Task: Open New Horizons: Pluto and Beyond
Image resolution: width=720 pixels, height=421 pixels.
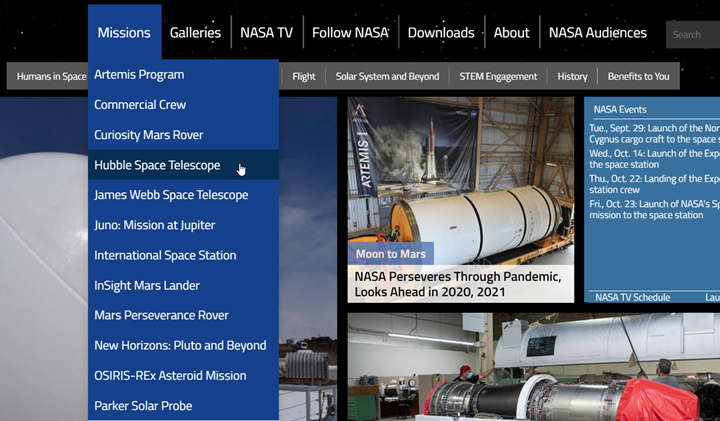Action: click(x=183, y=346)
